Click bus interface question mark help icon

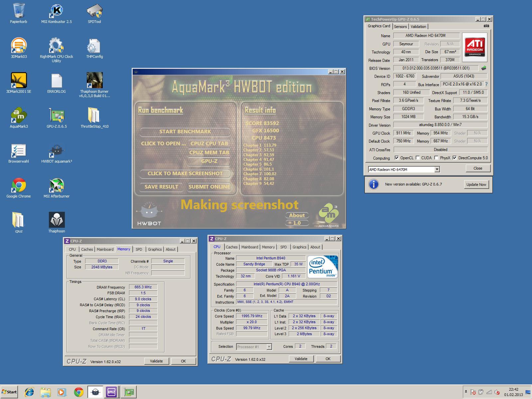pyautogui.click(x=486, y=84)
